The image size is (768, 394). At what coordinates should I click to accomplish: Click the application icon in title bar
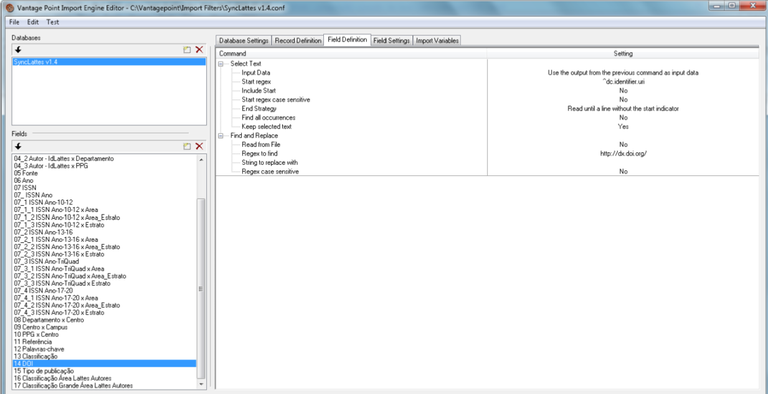coord(9,8)
